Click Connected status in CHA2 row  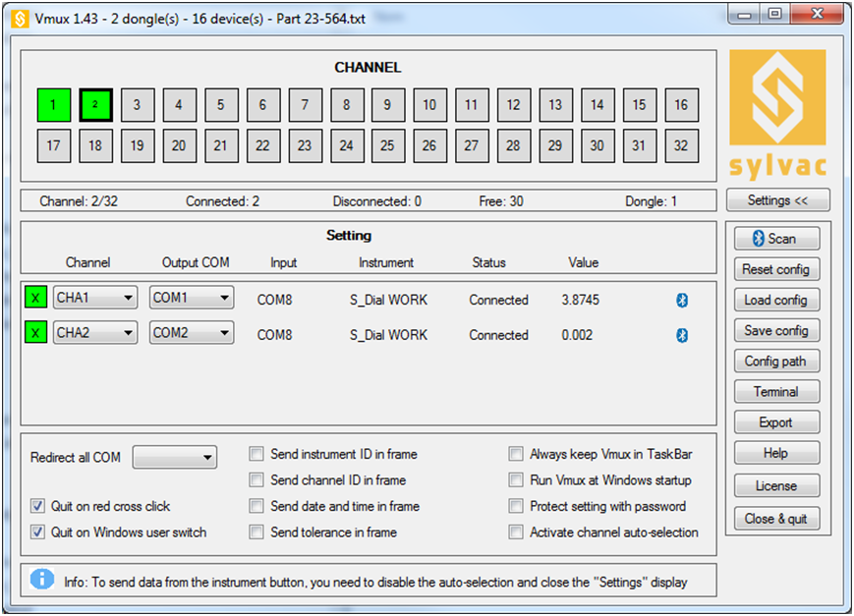[499, 335]
